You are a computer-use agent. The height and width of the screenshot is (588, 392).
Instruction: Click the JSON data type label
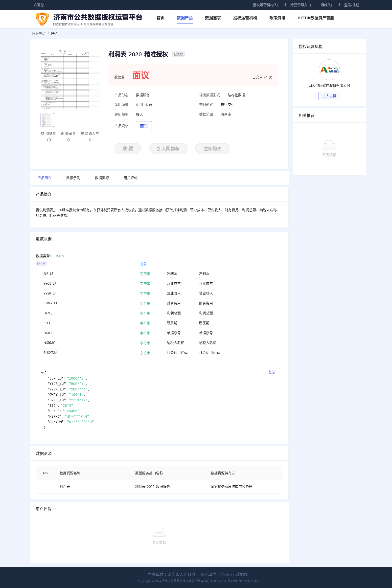click(60, 256)
